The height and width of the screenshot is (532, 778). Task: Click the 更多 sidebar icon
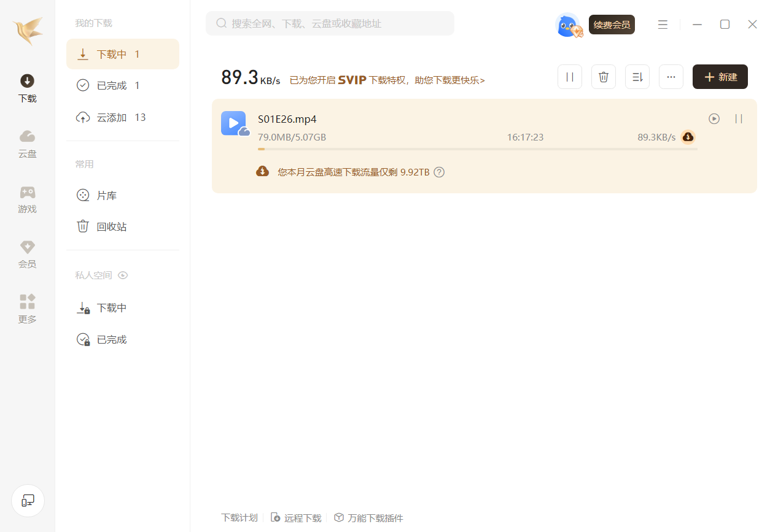pyautogui.click(x=27, y=309)
